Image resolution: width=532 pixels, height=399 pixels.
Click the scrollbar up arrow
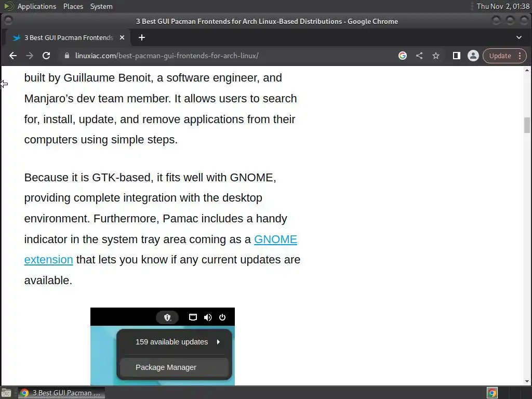[527, 70]
